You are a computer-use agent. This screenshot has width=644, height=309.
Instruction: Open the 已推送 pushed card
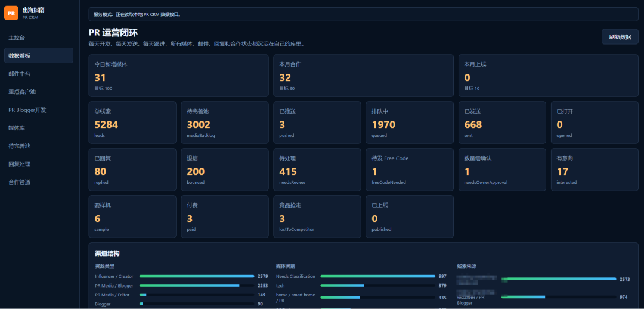coord(317,123)
